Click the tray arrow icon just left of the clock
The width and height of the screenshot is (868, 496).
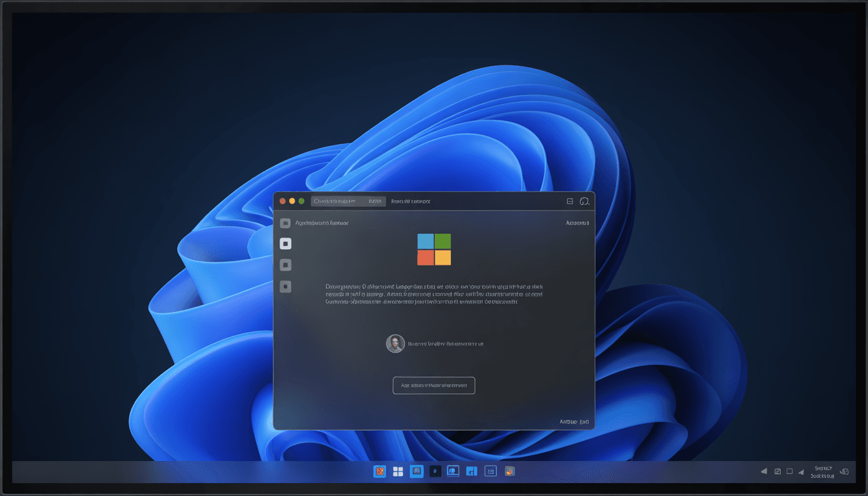[x=801, y=471]
